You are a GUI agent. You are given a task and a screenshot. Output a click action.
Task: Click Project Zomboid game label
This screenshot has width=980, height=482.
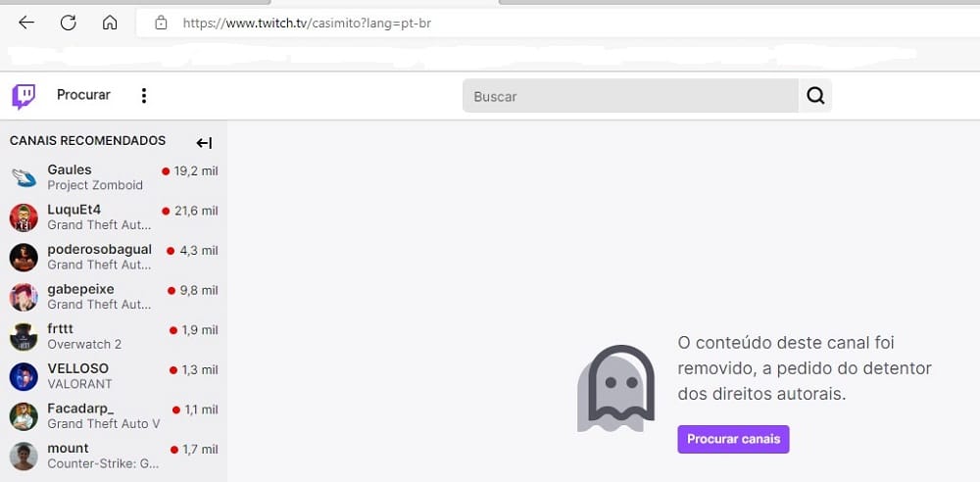[x=95, y=185]
